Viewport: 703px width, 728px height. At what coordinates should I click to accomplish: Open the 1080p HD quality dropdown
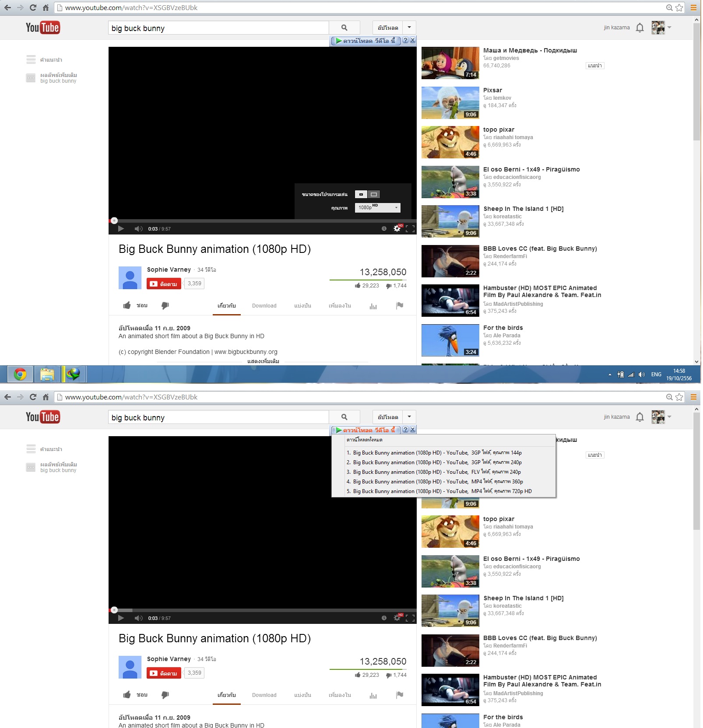[x=378, y=207]
